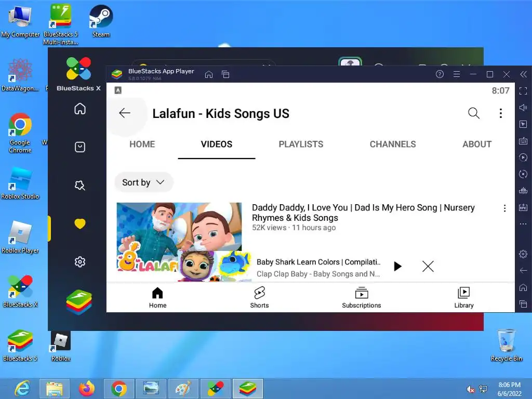Play the Baby Shark miniplayer video
The width and height of the screenshot is (532, 399).
(397, 267)
